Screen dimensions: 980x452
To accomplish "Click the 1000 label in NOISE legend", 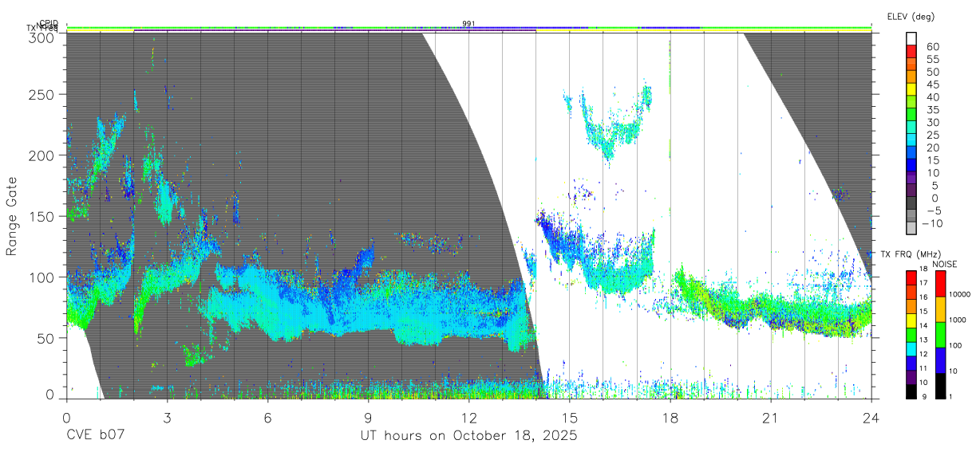I will (x=957, y=320).
